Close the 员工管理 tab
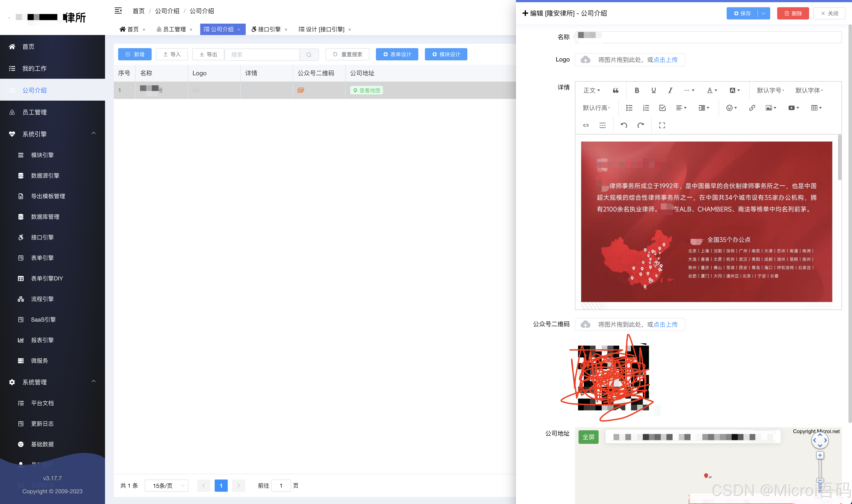This screenshot has width=852, height=504. (x=191, y=30)
